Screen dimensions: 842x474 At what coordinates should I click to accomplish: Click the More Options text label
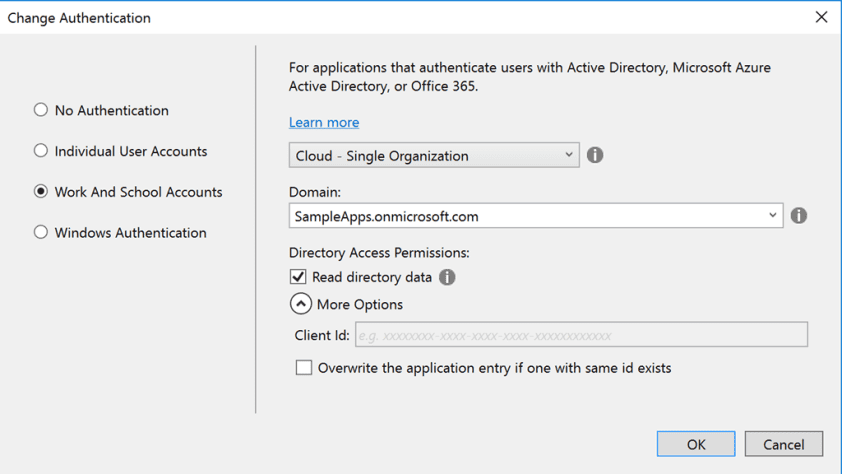pos(360,304)
